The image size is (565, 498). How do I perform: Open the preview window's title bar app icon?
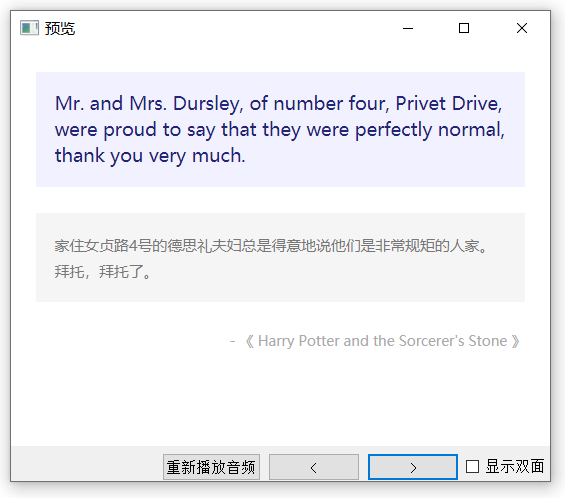click(29, 28)
